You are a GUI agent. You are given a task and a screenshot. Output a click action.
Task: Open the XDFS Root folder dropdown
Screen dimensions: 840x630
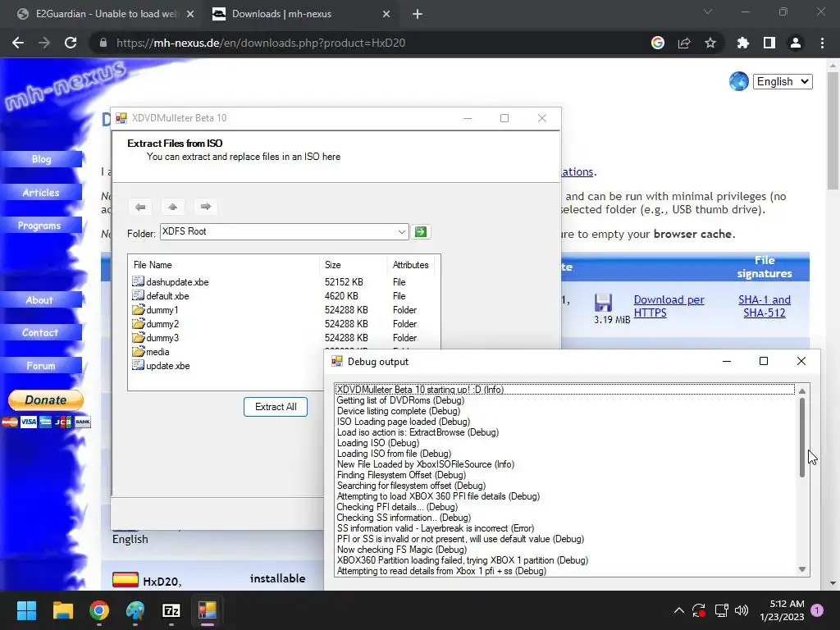click(401, 232)
